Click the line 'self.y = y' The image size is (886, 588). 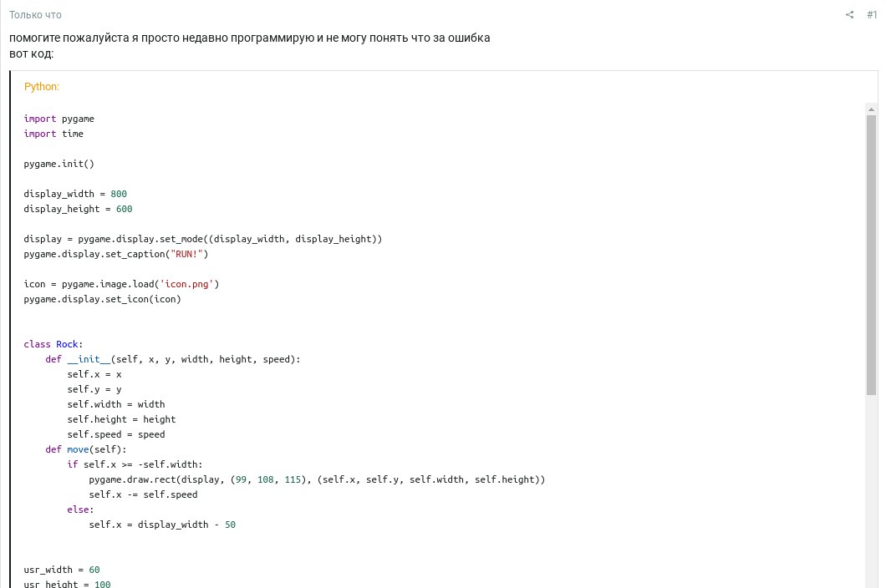[x=94, y=389]
